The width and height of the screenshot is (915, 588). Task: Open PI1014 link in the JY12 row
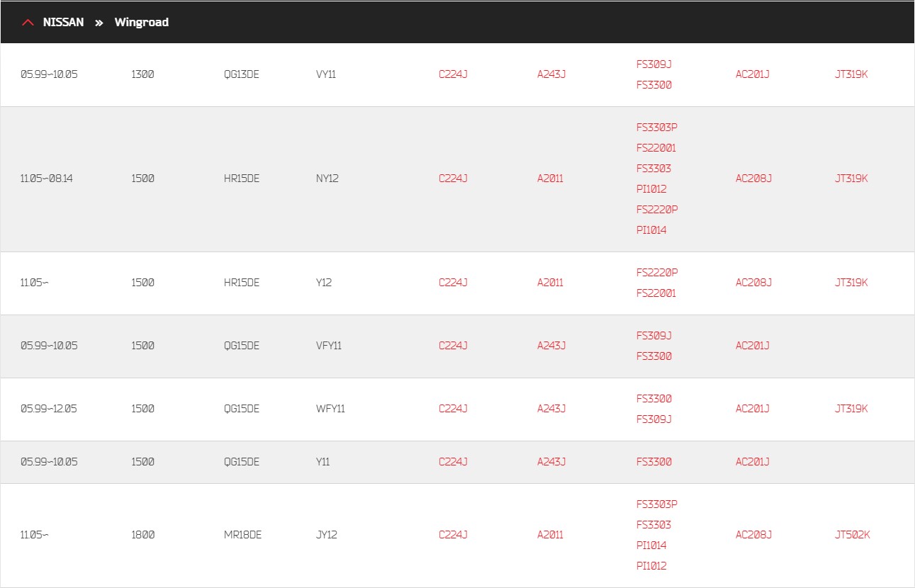(x=651, y=545)
